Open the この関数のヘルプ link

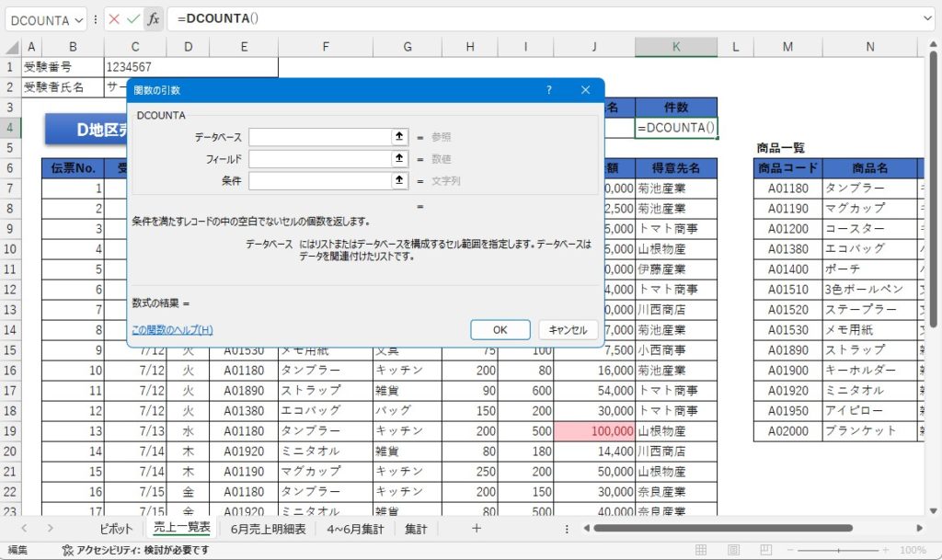click(172, 330)
